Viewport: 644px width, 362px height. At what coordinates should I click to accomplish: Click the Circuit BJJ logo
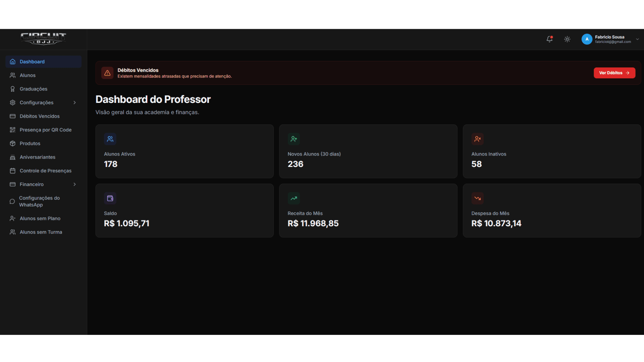pyautogui.click(x=43, y=39)
